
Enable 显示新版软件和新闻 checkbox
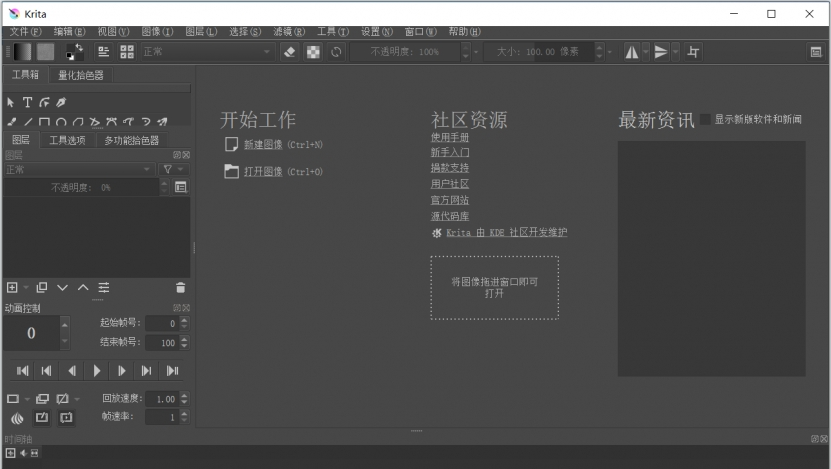[x=705, y=119]
